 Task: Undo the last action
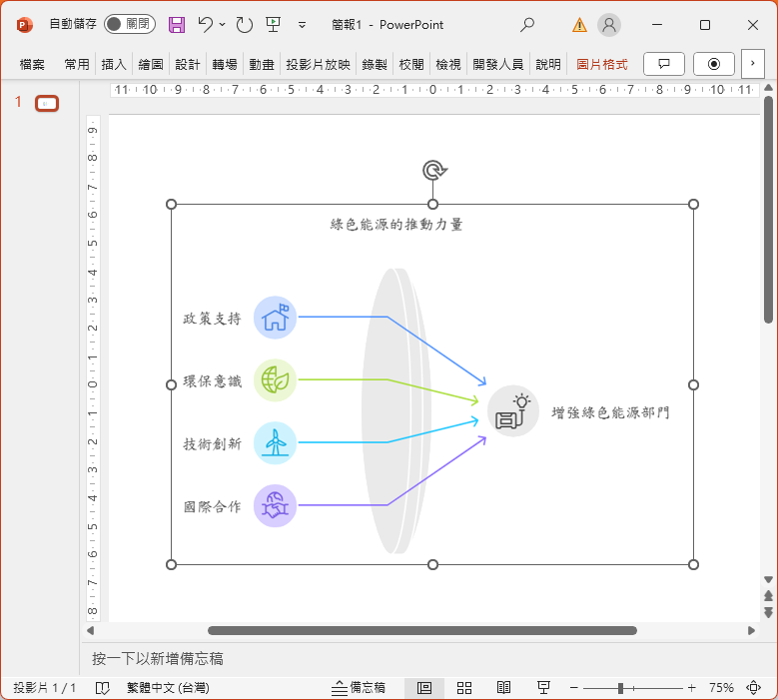(x=206, y=24)
